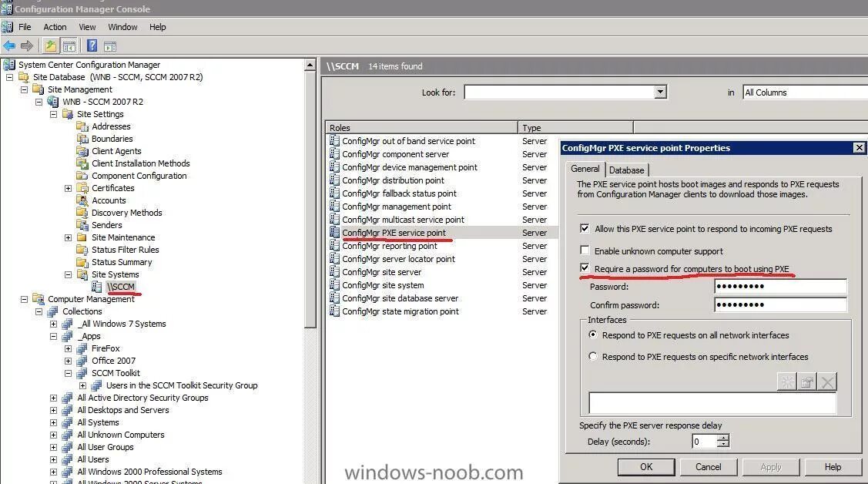Open the Help question mark toolbar icon

pyautogui.click(x=92, y=46)
